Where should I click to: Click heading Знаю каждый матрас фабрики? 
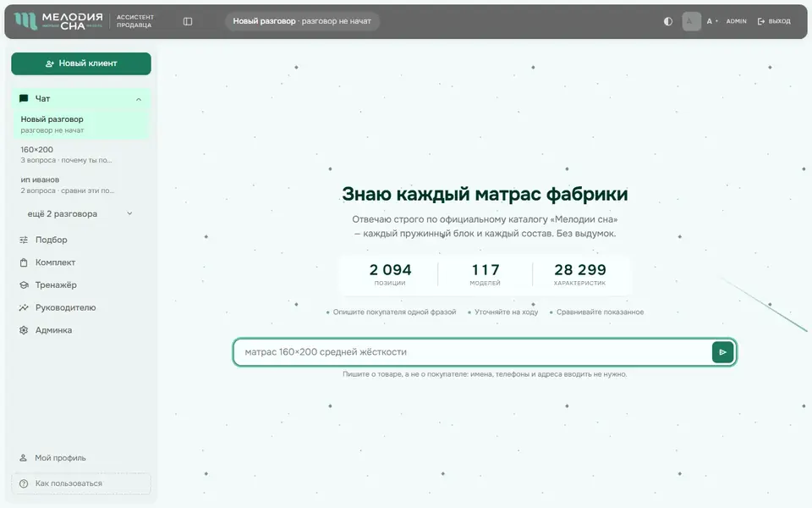point(485,194)
